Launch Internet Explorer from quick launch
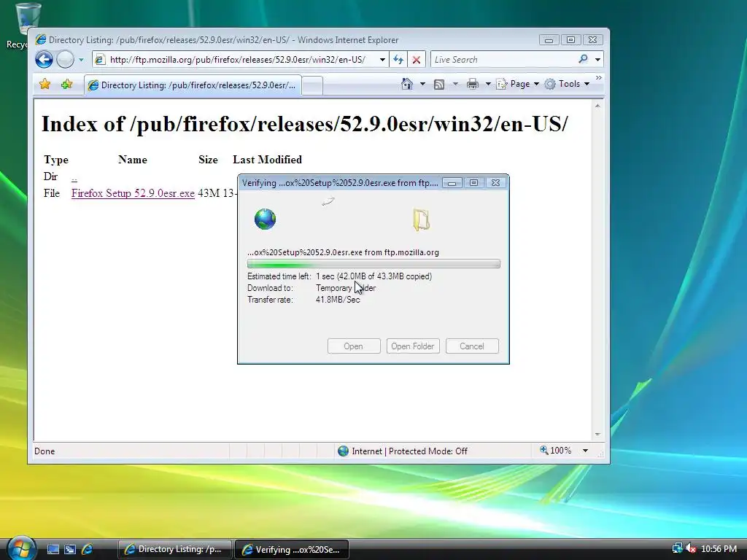 coord(88,550)
